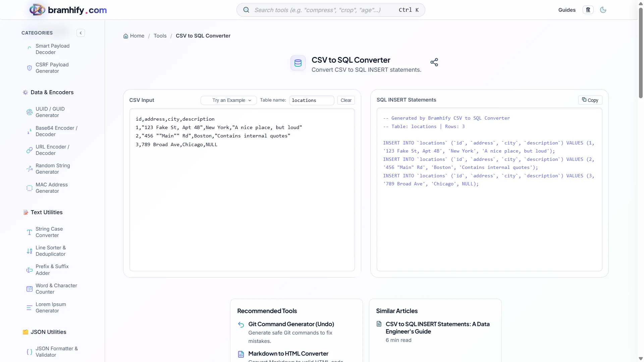
Task: Open Markdown to HTML Converter recommended tool
Action: point(288,354)
